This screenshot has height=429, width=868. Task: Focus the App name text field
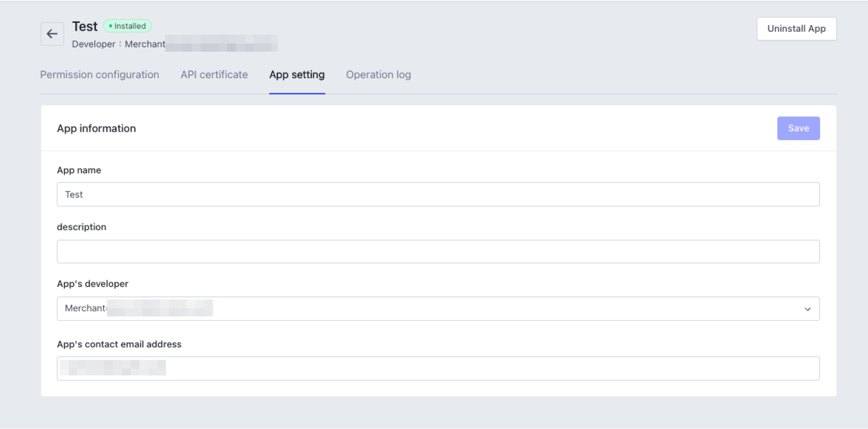[x=438, y=195]
